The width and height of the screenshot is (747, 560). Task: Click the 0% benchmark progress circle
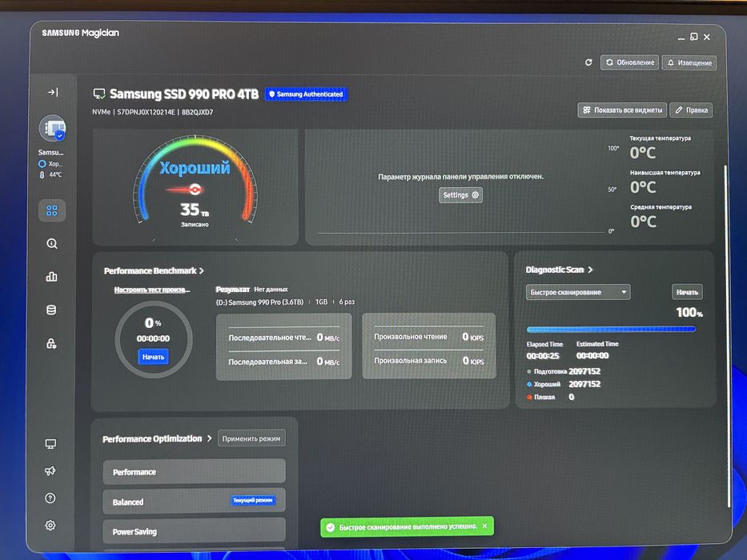[x=154, y=339]
